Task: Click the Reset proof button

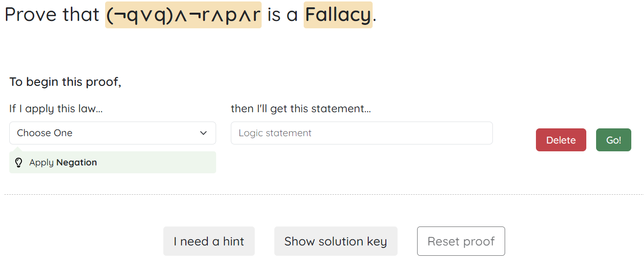Action: 461,241
